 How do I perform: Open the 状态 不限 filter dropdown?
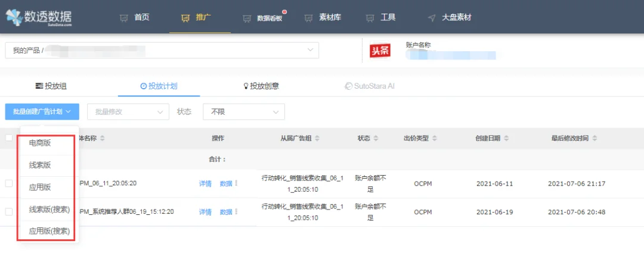[244, 111]
